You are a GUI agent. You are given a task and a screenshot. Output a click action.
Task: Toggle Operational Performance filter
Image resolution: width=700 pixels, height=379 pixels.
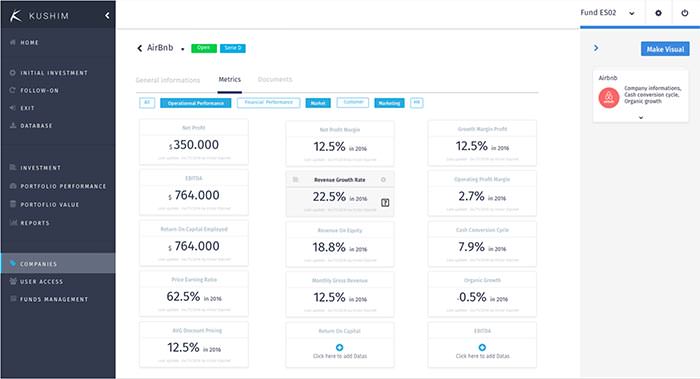click(x=196, y=103)
